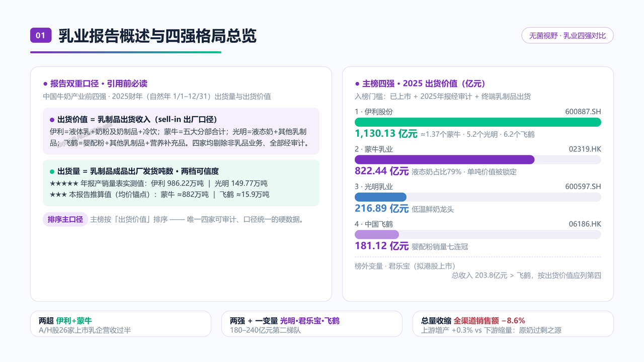Click the ★★★ 本报告推算值 line
This screenshot has height=362, width=644.
point(159,194)
